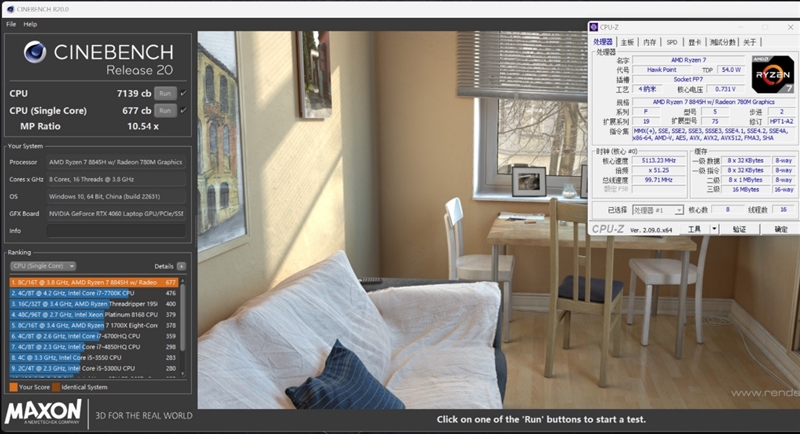This screenshot has height=434, width=800.
Task: Switch to the SPD tab in CPU-Z
Action: [672, 42]
